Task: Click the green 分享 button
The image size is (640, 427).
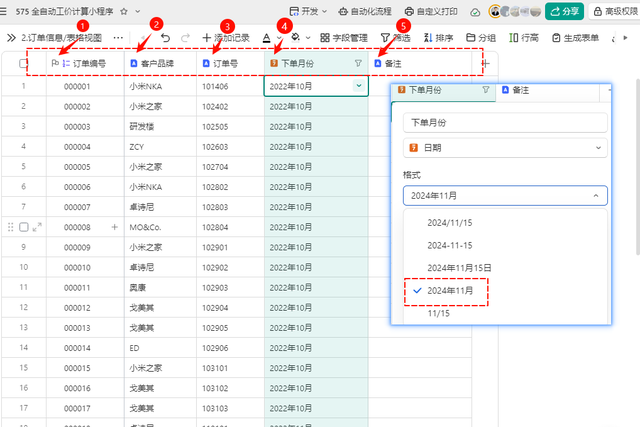Action: 564,11
